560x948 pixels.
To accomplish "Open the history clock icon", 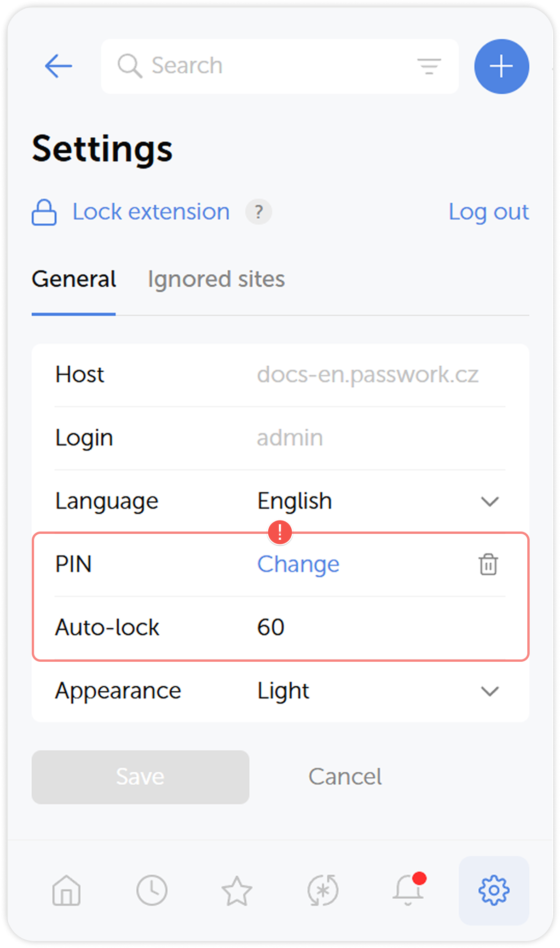I will pyautogui.click(x=152, y=890).
